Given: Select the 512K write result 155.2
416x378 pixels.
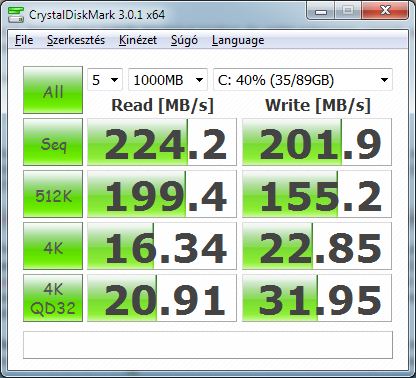Looking at the screenshot, I should [317, 194].
